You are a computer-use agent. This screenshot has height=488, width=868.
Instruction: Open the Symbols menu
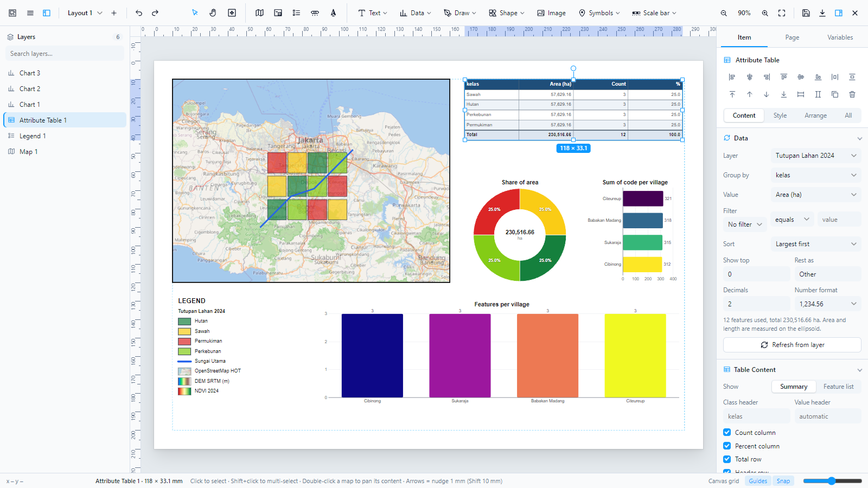coord(599,13)
